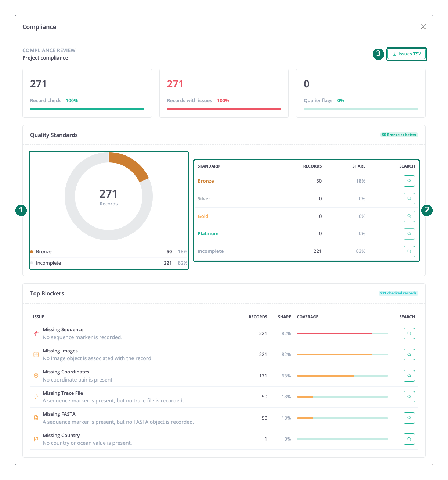
Task: Click the Bronze standard name in table
Action: tap(206, 181)
